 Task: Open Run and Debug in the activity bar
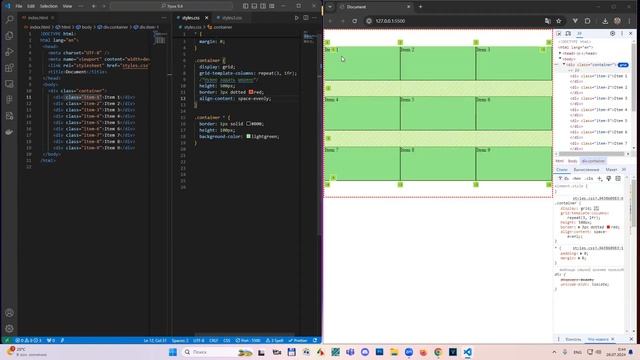[x=9, y=52]
